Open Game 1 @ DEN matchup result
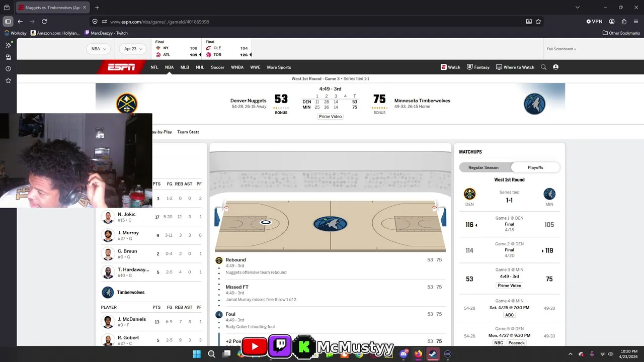Image resolution: width=644 pixels, height=362 pixels. [509, 224]
